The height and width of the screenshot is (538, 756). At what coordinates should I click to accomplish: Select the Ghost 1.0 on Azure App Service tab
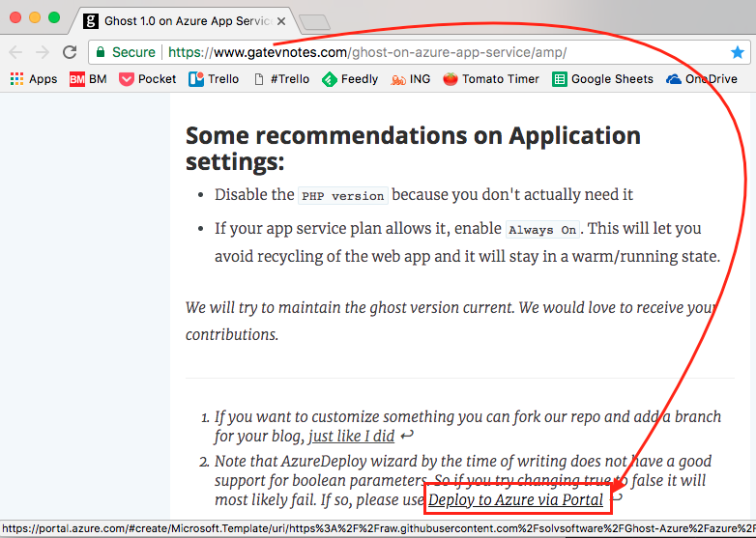pos(186,21)
